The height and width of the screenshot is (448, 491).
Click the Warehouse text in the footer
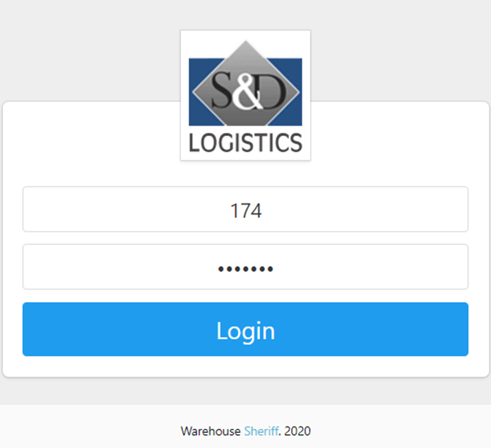click(x=211, y=431)
